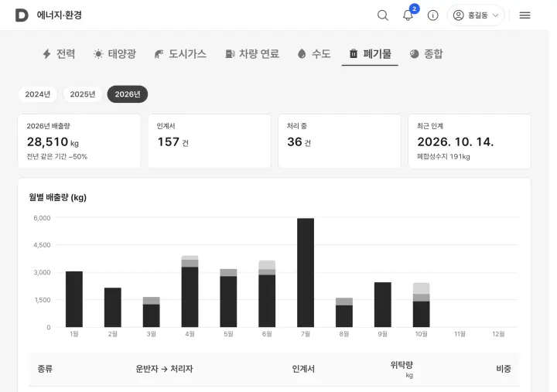The height and width of the screenshot is (392, 557).
Task: Open the 종합 summary tab
Action: [x=426, y=54]
